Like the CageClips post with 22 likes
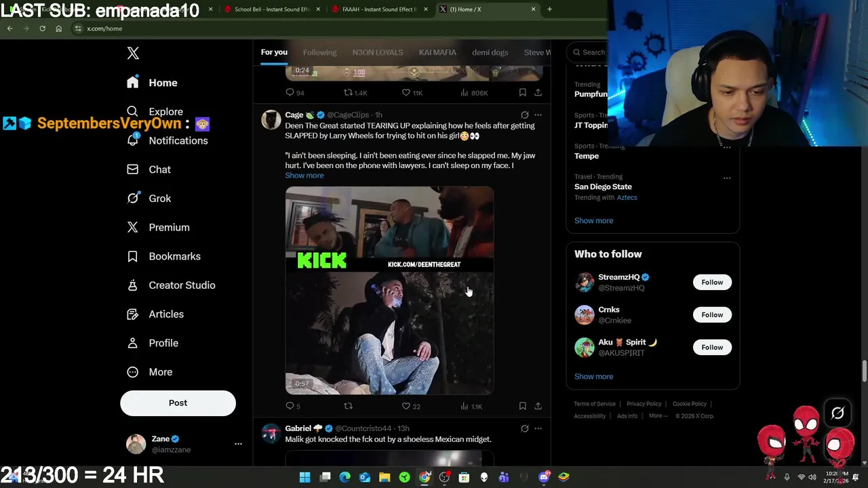 (x=406, y=406)
